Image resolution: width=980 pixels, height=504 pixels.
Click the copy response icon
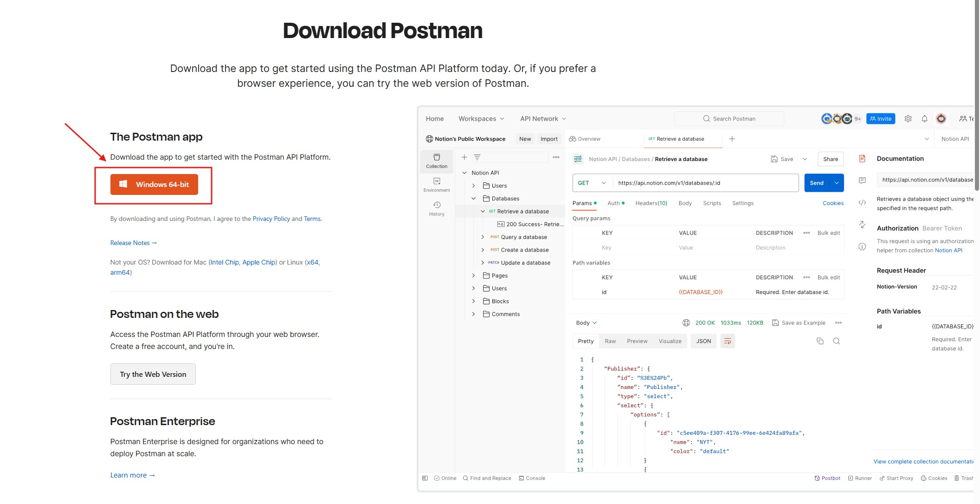820,341
